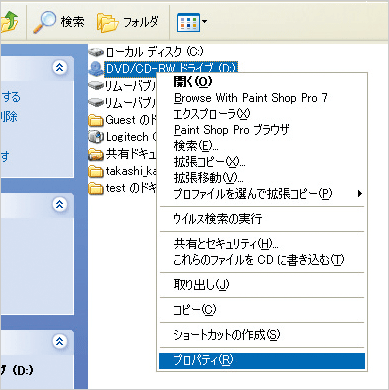Click the task pane link ending in する

[11, 97]
